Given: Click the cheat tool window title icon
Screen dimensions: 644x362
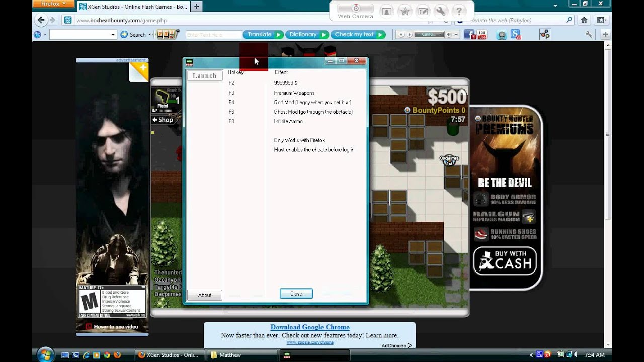Looking at the screenshot, I should tap(190, 62).
